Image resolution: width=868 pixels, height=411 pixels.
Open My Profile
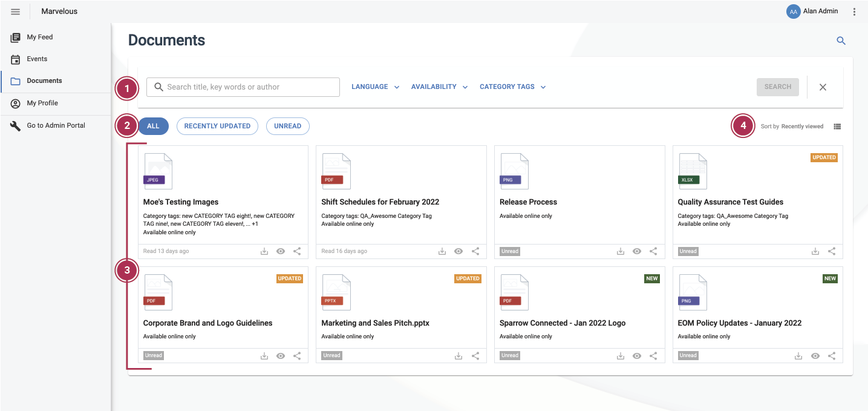coord(56,103)
